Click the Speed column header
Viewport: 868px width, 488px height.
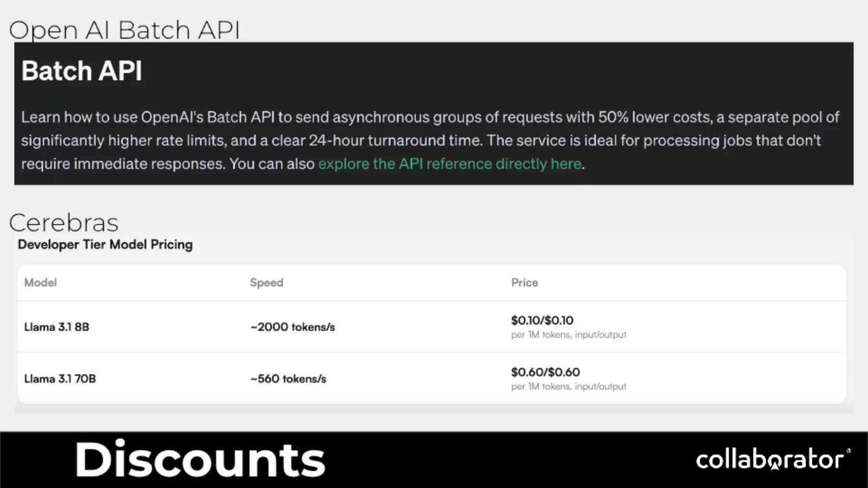[266, 282]
